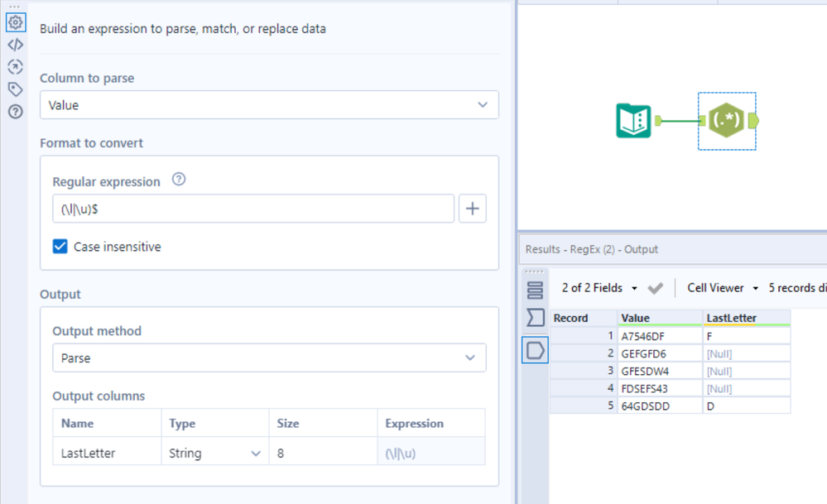Open the Navigation circular arrow icon
The width and height of the screenshot is (827, 504).
pos(15,67)
